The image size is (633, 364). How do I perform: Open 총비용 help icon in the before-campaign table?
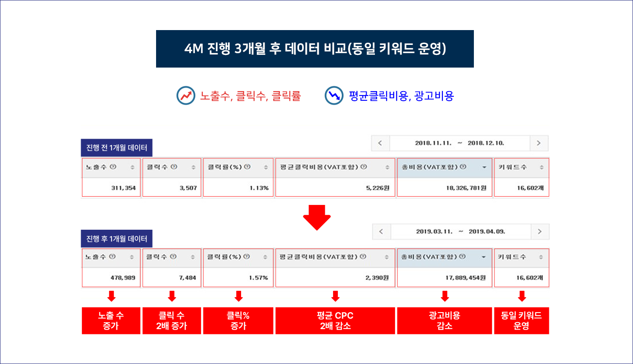tap(463, 167)
